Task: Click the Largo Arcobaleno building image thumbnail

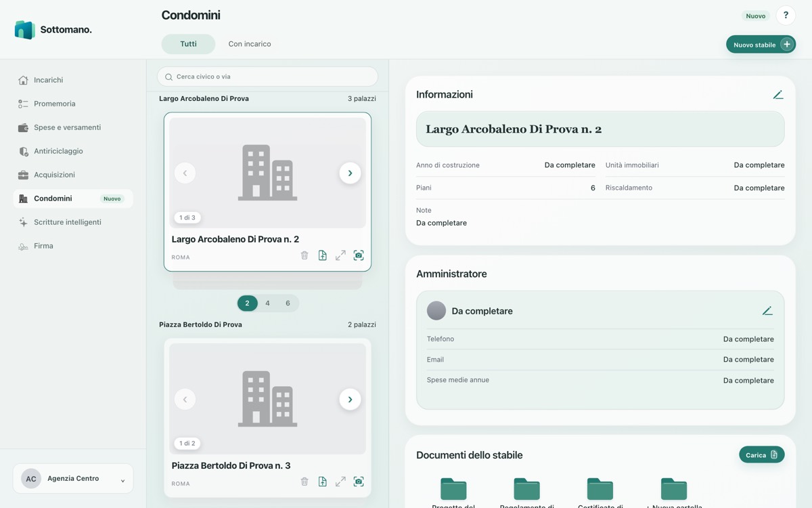Action: 267,173
